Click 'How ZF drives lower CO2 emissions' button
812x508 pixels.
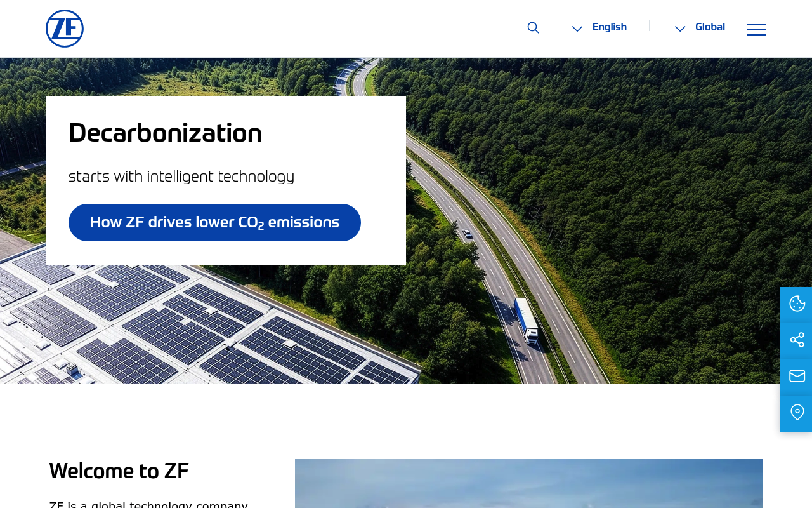(x=214, y=222)
